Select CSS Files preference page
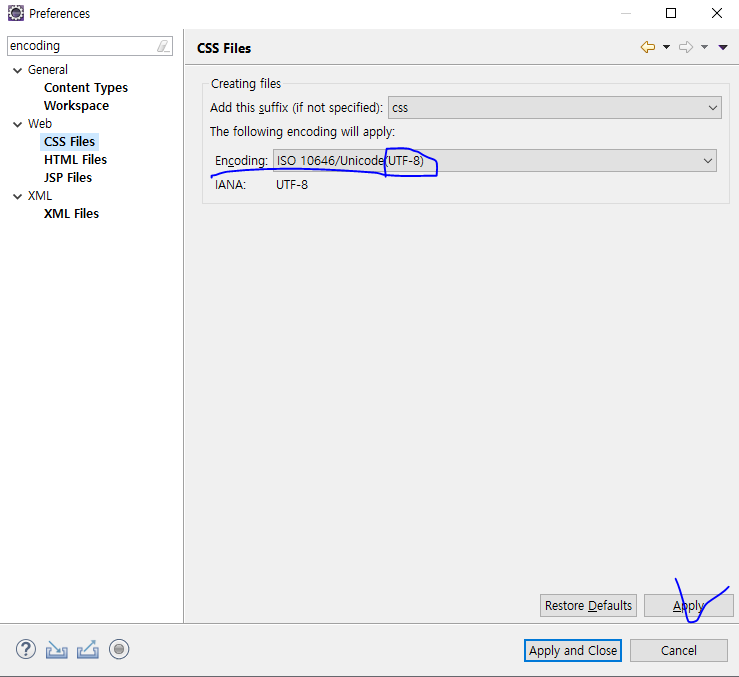Image resolution: width=739 pixels, height=677 pixels. coord(69,141)
